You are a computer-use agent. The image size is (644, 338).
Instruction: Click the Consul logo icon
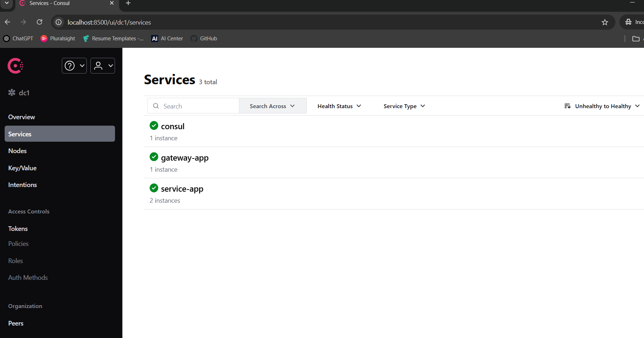point(15,66)
